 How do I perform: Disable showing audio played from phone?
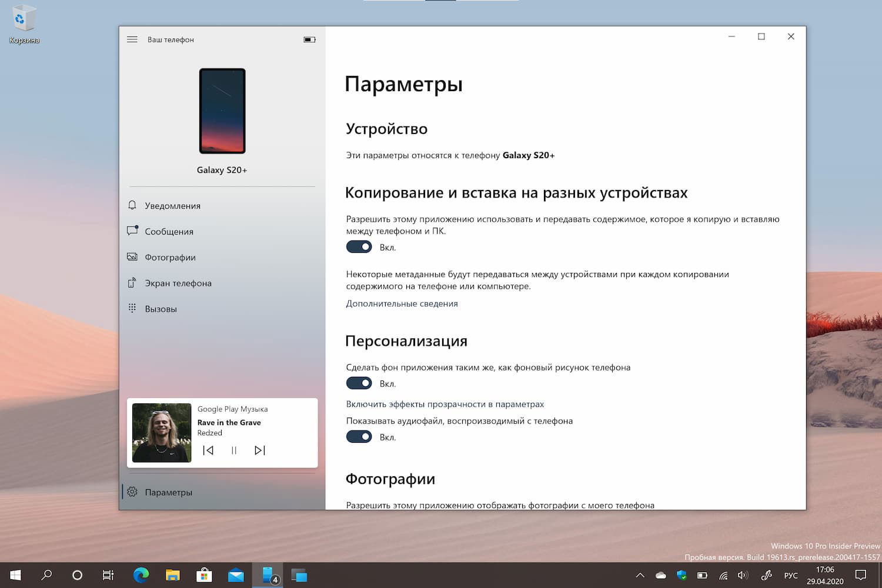click(359, 437)
